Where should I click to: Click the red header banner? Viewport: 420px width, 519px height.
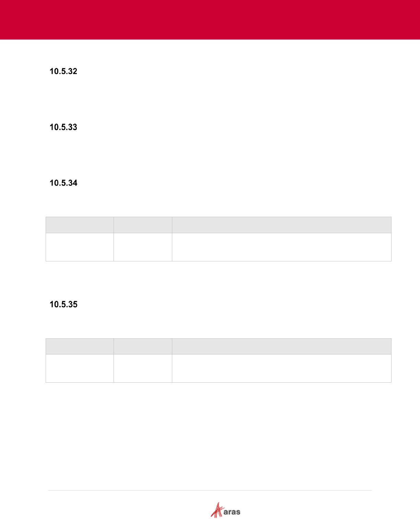point(210,20)
